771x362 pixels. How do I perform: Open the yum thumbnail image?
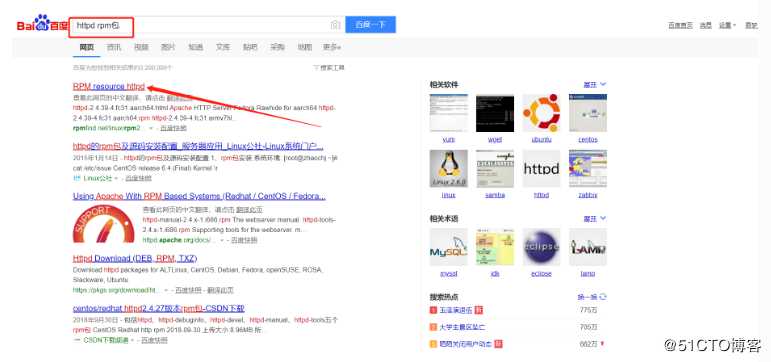coord(448,113)
